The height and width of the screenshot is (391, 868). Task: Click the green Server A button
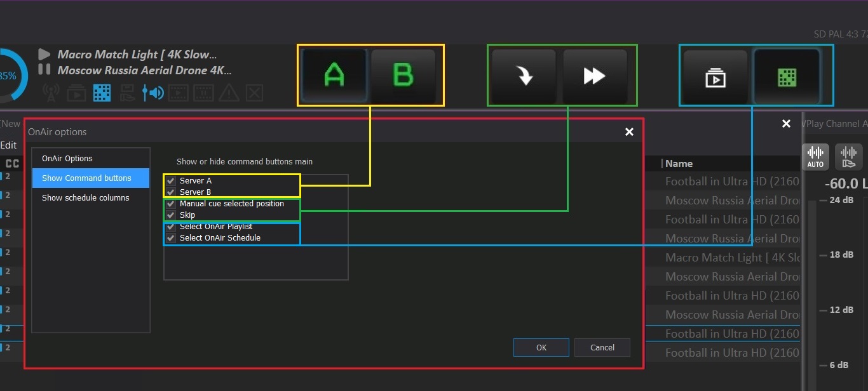(334, 76)
